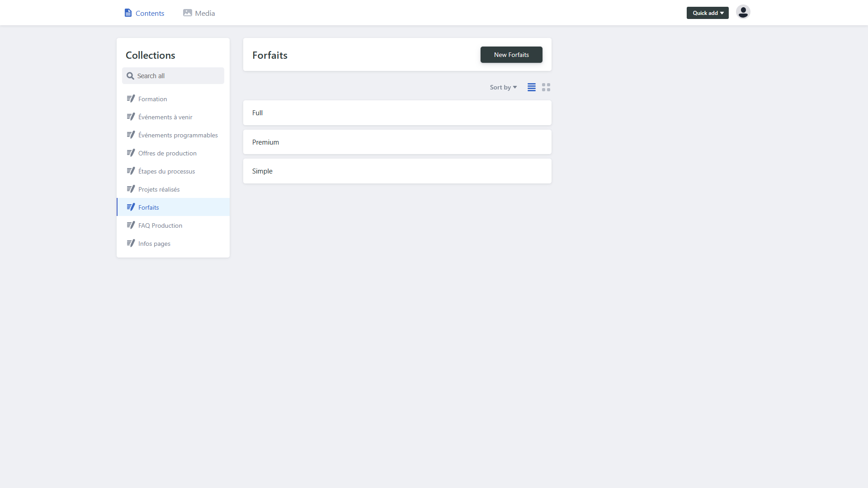Open the Simple entry
This screenshot has width=868, height=488.
click(397, 171)
